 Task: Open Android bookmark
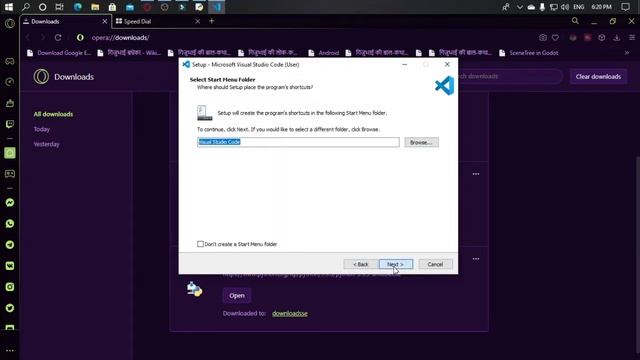click(324, 53)
